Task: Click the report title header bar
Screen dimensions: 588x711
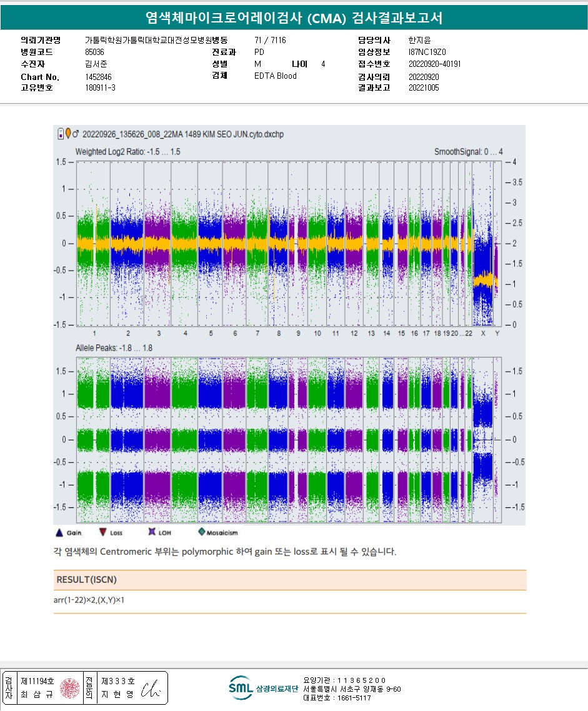Action: (x=294, y=18)
